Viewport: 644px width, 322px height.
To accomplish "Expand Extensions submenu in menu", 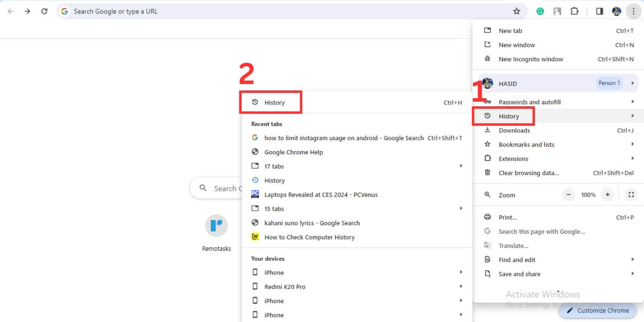I will [x=558, y=159].
